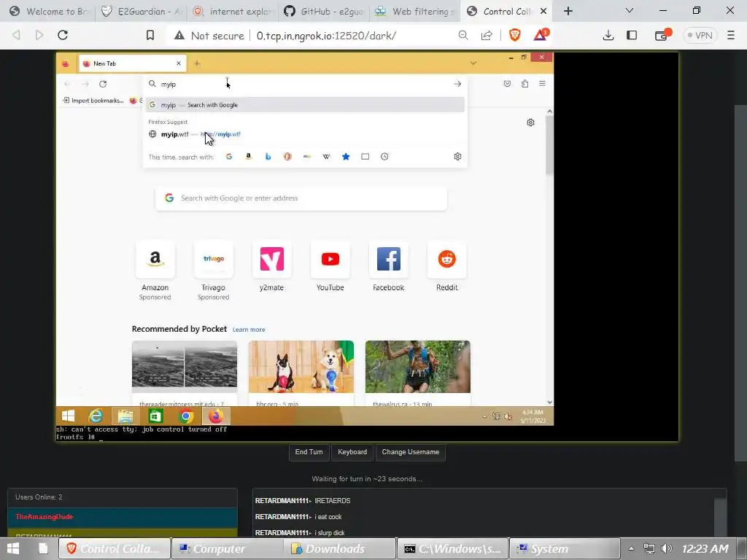Search this time with Amazon icon
The height and width of the screenshot is (560, 747).
tap(248, 157)
